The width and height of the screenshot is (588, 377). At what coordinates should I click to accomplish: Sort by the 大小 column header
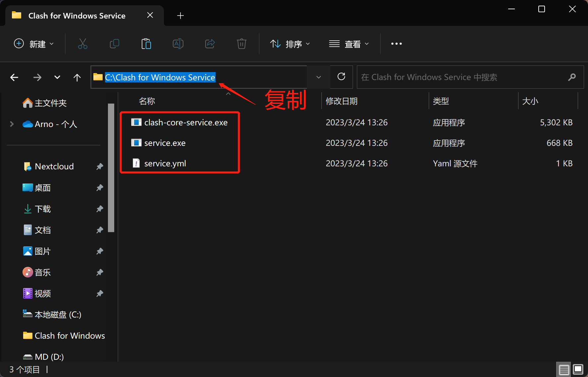click(x=530, y=101)
